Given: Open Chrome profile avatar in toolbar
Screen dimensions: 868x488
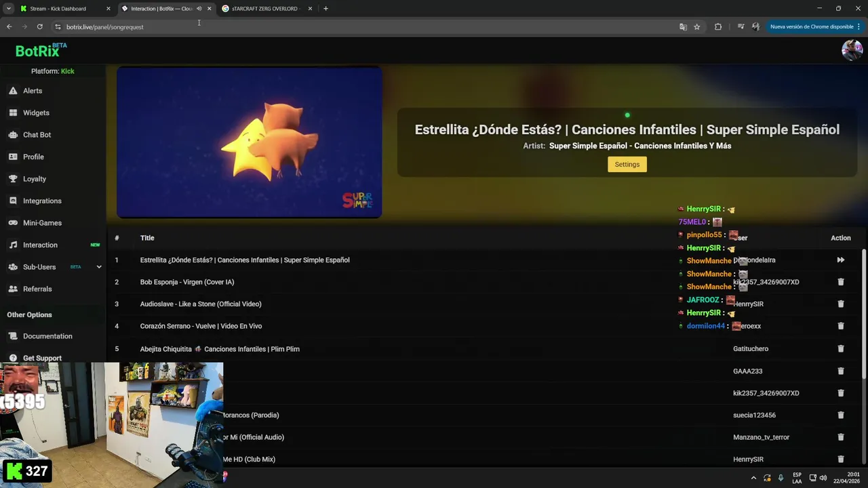Looking at the screenshot, I should (755, 26).
